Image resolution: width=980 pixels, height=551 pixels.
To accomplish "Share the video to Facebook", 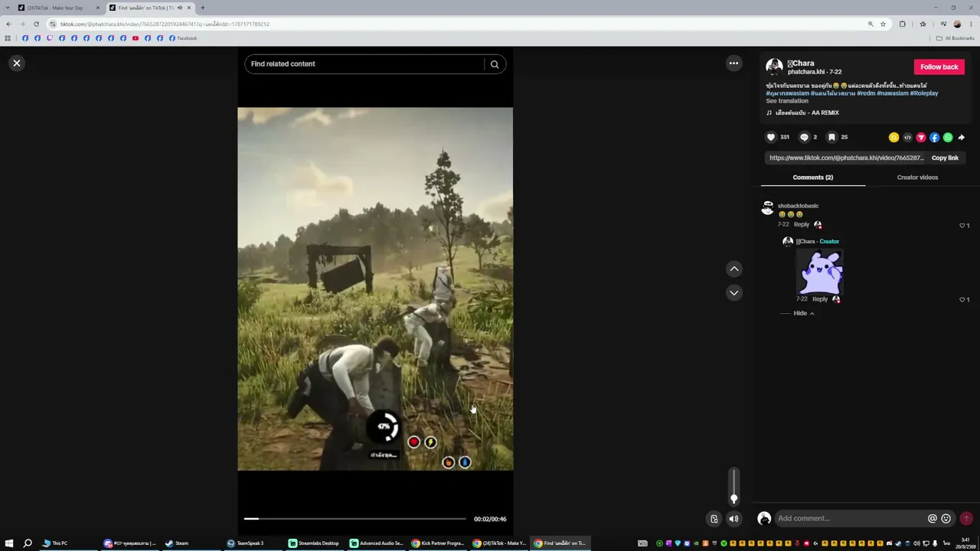I will point(934,138).
